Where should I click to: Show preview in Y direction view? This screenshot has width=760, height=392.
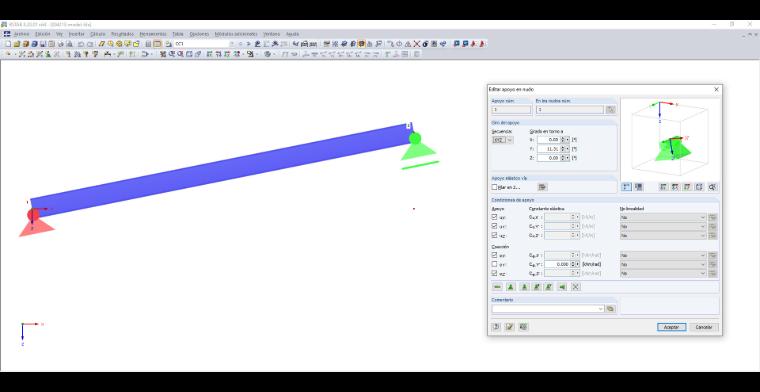(x=675, y=187)
